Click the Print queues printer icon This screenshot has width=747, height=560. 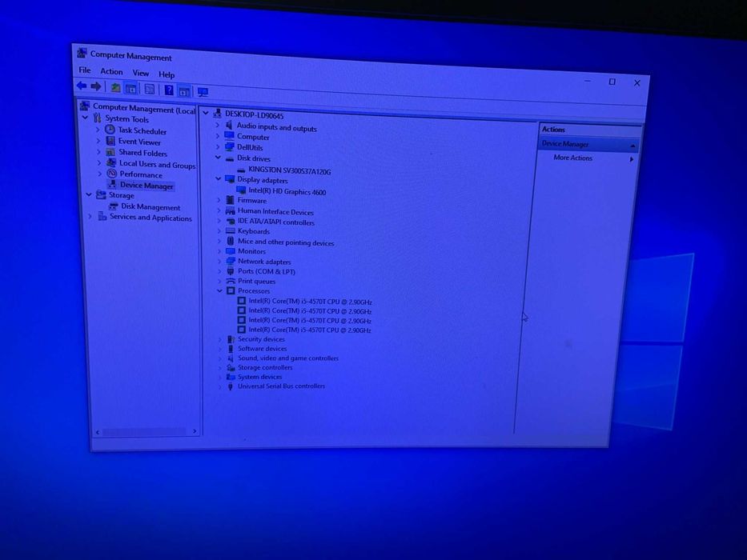click(231, 281)
